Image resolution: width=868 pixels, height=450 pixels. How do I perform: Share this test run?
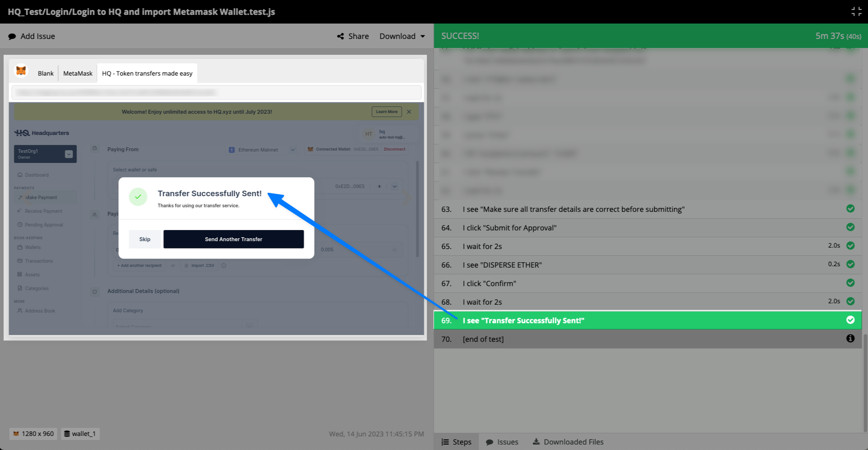point(353,36)
